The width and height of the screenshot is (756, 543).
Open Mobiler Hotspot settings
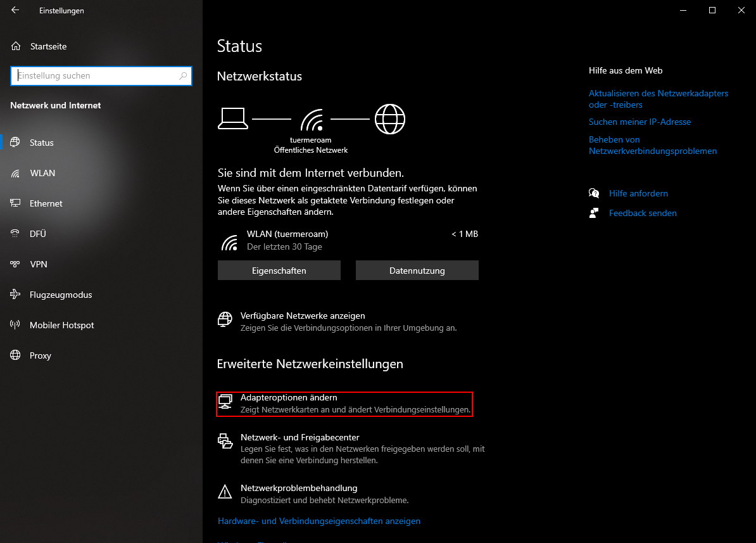point(61,325)
